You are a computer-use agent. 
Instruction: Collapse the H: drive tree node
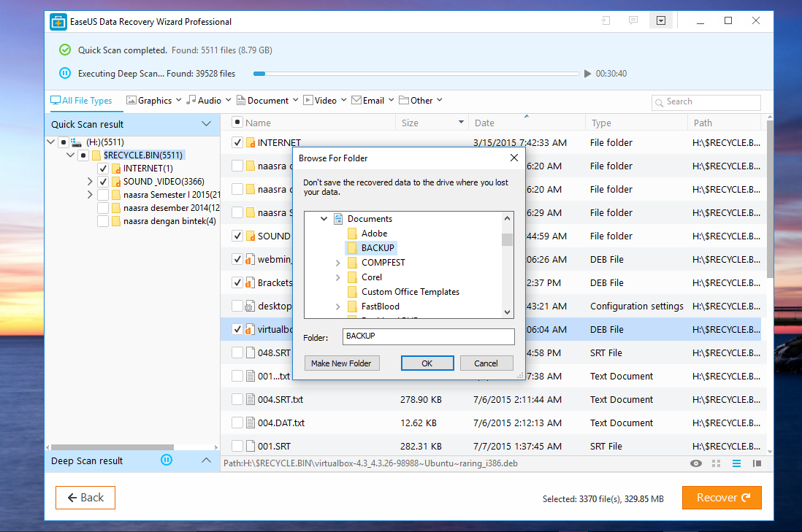(x=51, y=142)
